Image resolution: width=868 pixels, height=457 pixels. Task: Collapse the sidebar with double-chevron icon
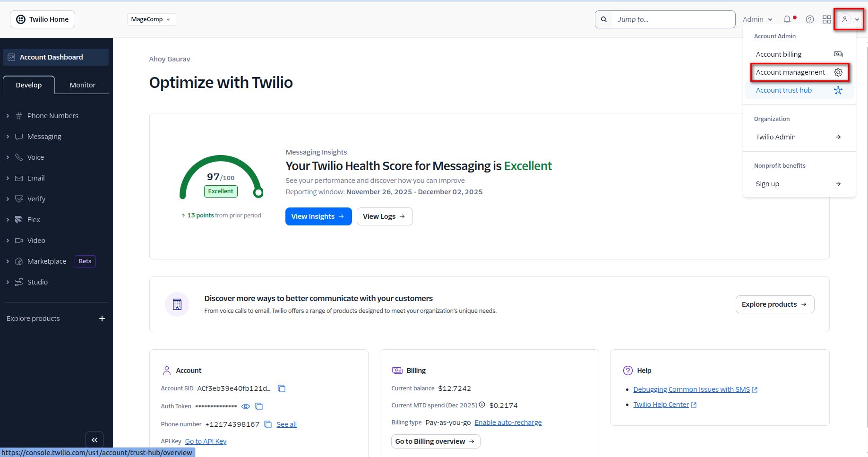[x=95, y=440]
